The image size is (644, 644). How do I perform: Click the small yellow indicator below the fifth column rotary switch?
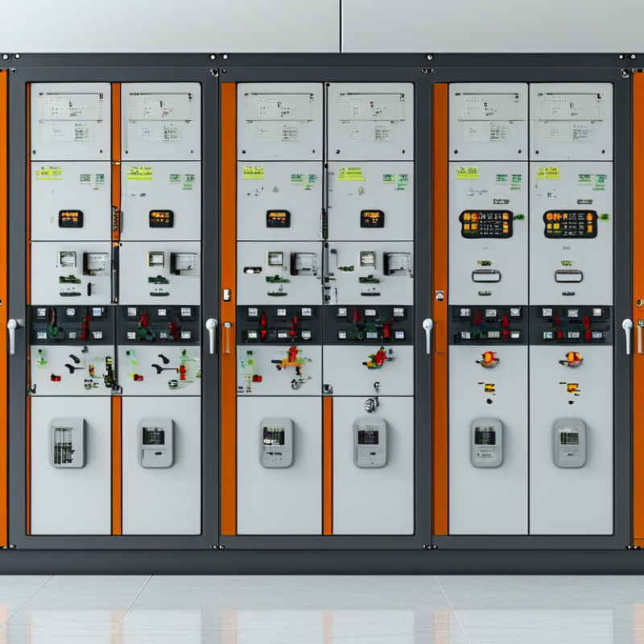(489, 387)
